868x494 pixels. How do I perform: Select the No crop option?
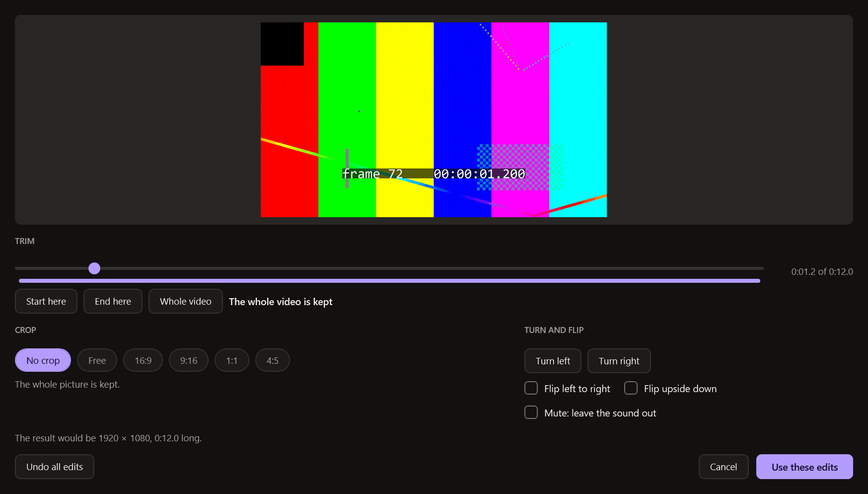pyautogui.click(x=43, y=360)
